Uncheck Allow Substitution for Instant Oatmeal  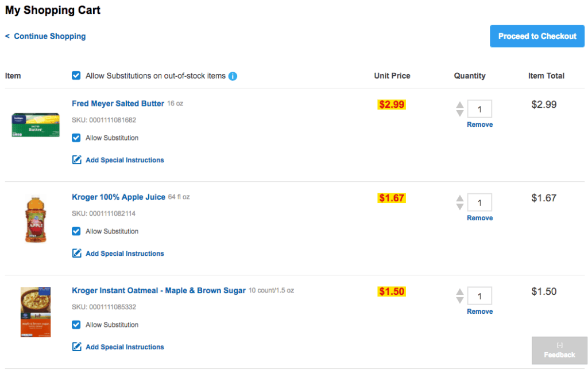point(76,325)
